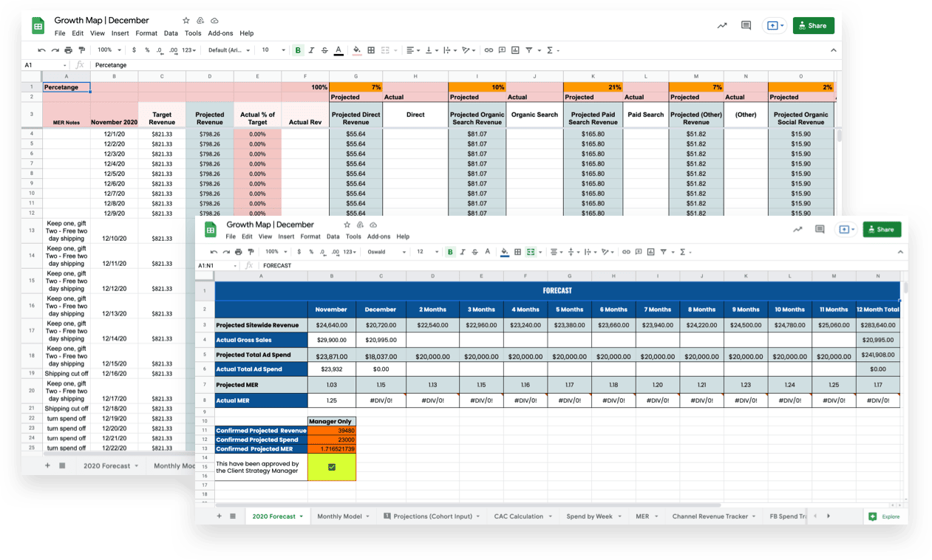This screenshot has height=560, width=932.
Task: Click the Explore button
Action: [884, 516]
